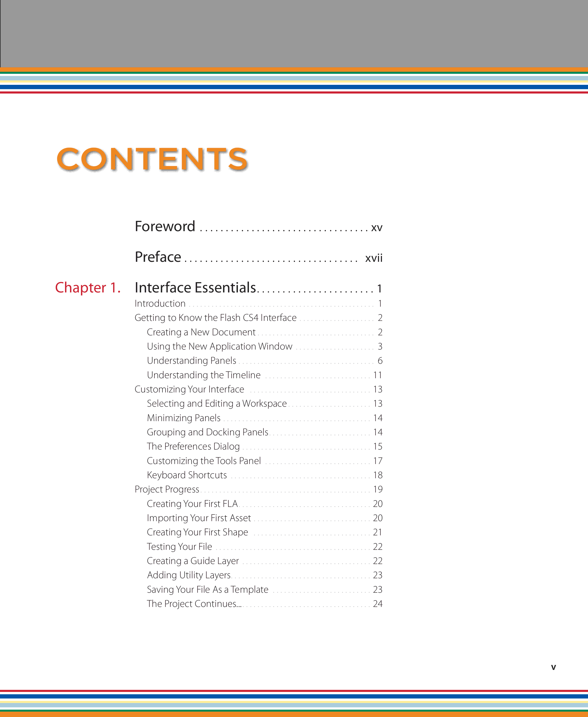The height and width of the screenshot is (717, 588).
Task: Open Grouping and Docking Panels entry
Action: [x=207, y=432]
